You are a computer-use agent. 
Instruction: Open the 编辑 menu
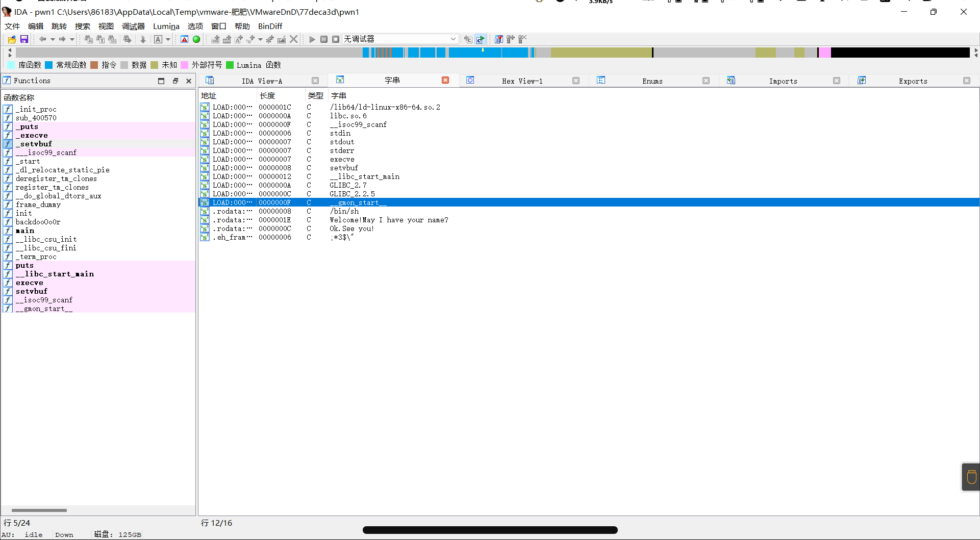[x=36, y=26]
